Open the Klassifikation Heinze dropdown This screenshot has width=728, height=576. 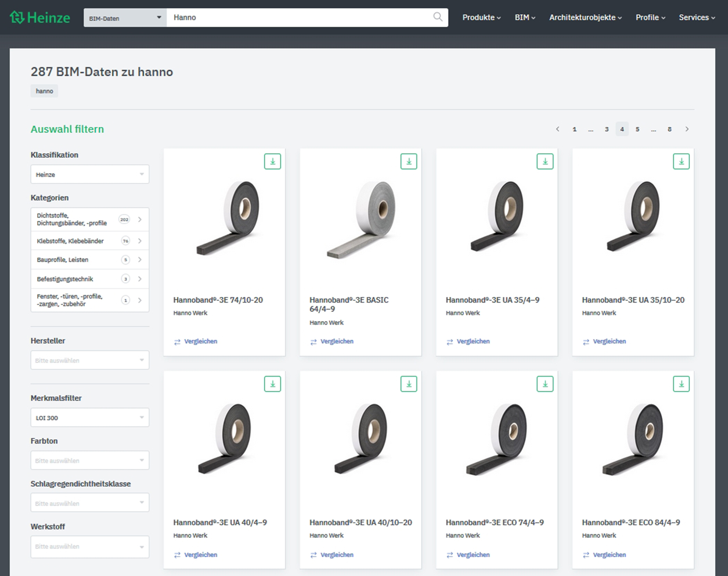coord(90,174)
